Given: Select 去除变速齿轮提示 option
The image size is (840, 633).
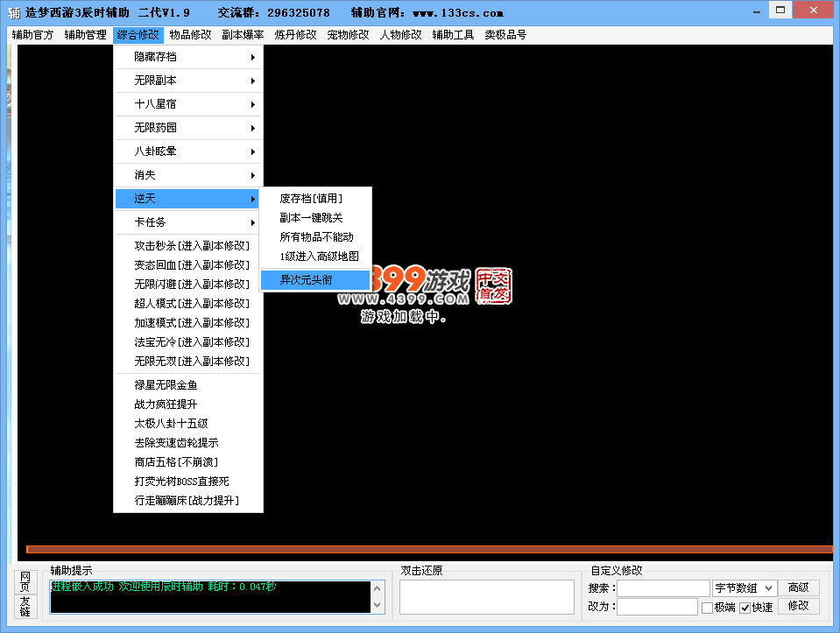Looking at the screenshot, I should click(188, 442).
